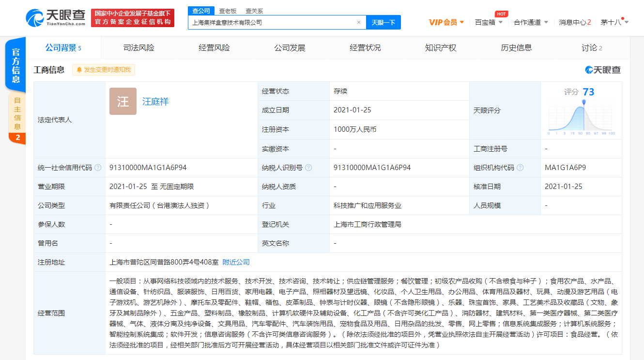
Task: Click help icon beside 组织机构代码
Action: click(520, 168)
